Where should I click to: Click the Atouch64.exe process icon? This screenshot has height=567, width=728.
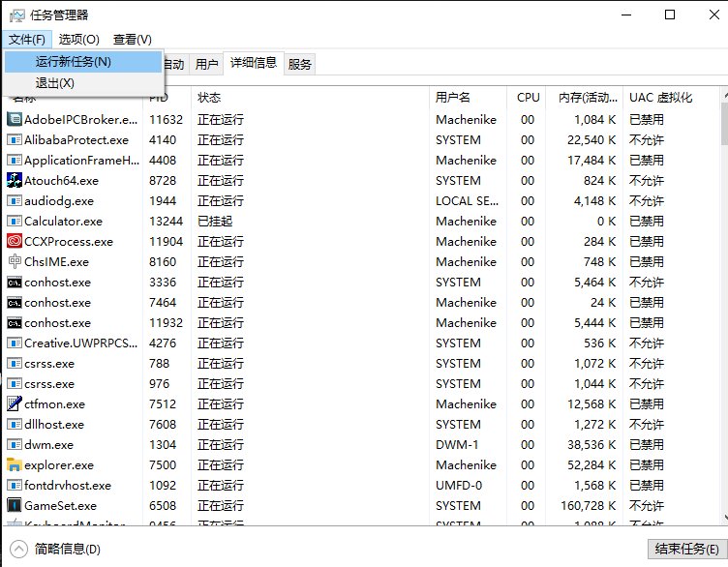pyautogui.click(x=15, y=180)
